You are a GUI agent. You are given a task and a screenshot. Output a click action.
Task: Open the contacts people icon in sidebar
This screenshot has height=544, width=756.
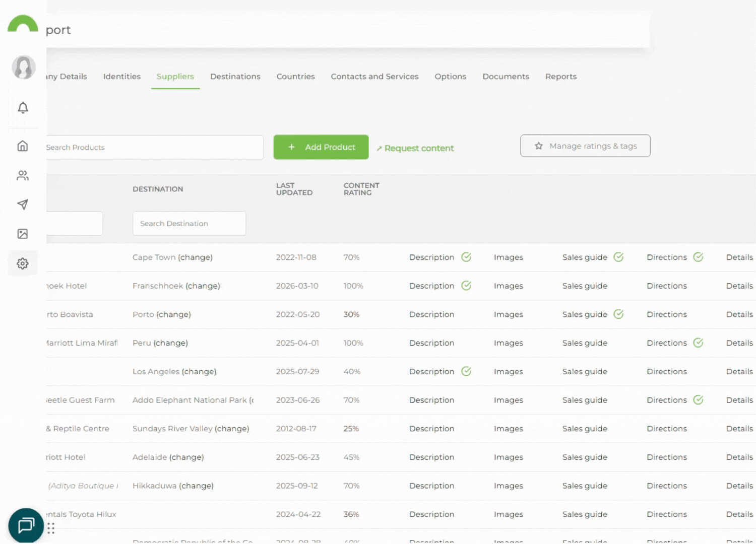[x=23, y=175]
